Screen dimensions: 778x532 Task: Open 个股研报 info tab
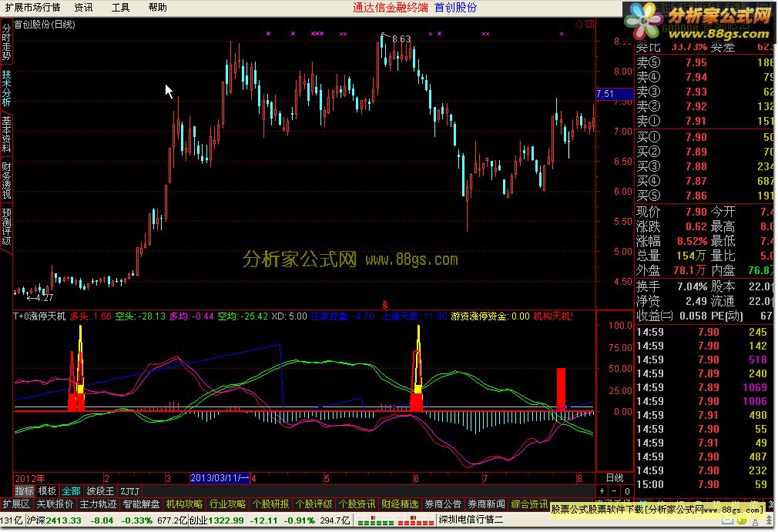(270, 504)
